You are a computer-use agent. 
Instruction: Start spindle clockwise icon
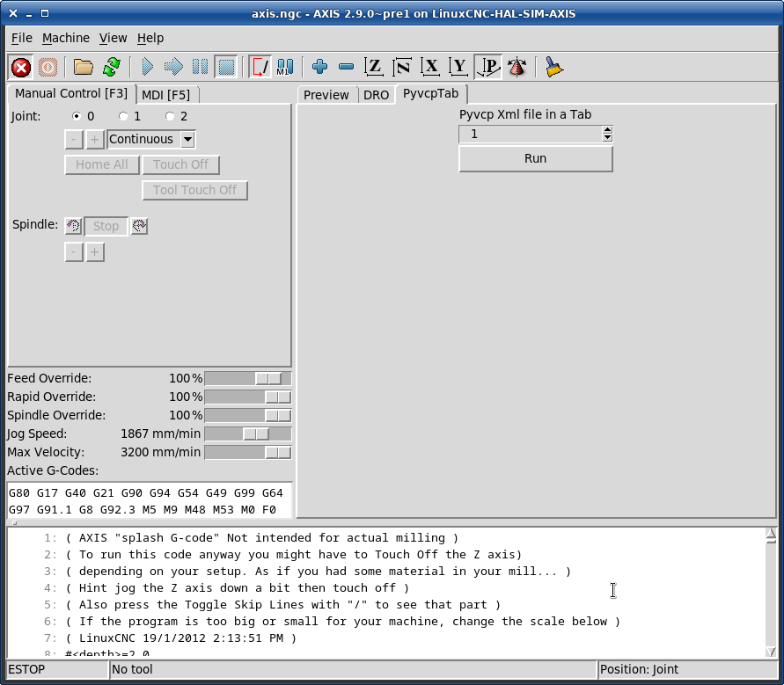coord(139,226)
